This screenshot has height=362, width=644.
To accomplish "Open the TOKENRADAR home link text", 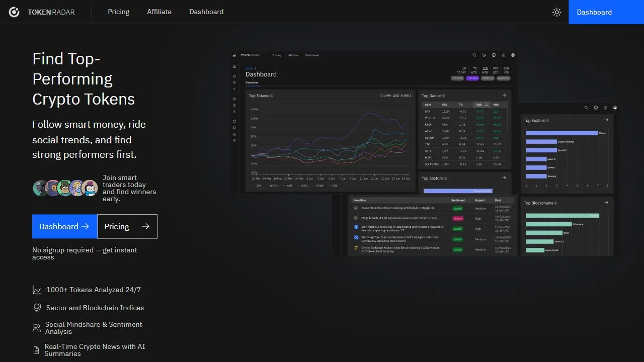I will pyautogui.click(x=51, y=12).
